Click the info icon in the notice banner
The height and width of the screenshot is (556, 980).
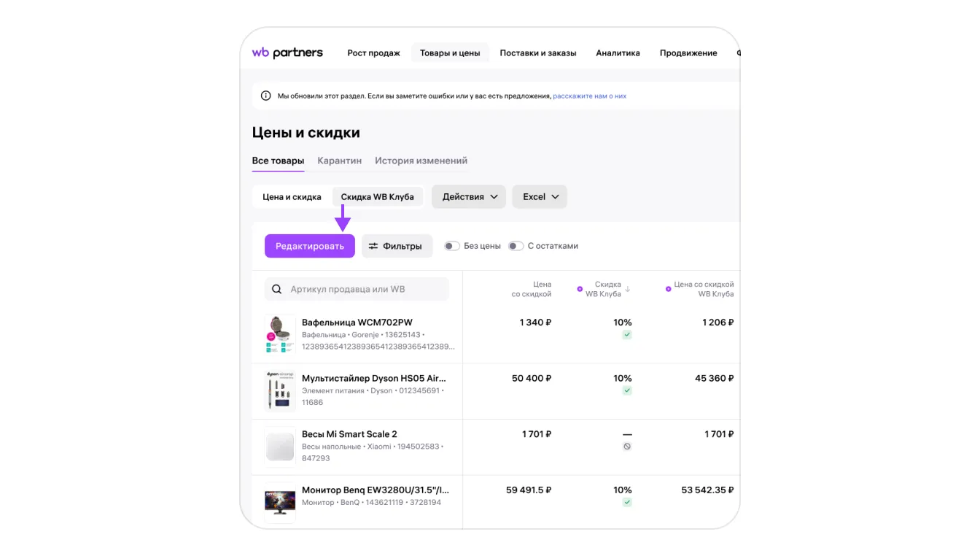click(265, 96)
